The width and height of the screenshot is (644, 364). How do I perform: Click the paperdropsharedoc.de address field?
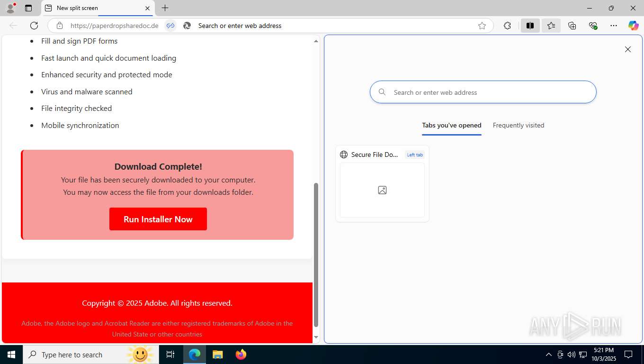[x=114, y=26]
